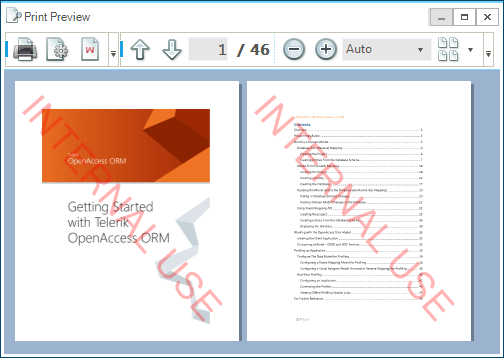Open the Auto zoom dropdown
Screen dimensions: 504x360
(x=387, y=49)
